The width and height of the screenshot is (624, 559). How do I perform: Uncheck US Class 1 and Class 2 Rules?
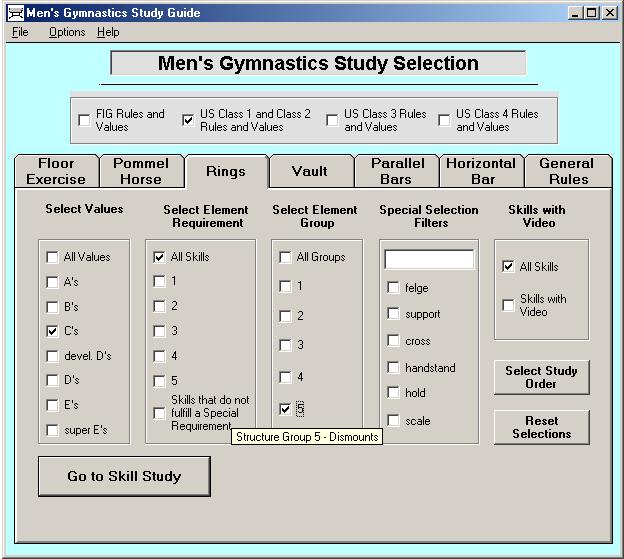click(x=188, y=120)
